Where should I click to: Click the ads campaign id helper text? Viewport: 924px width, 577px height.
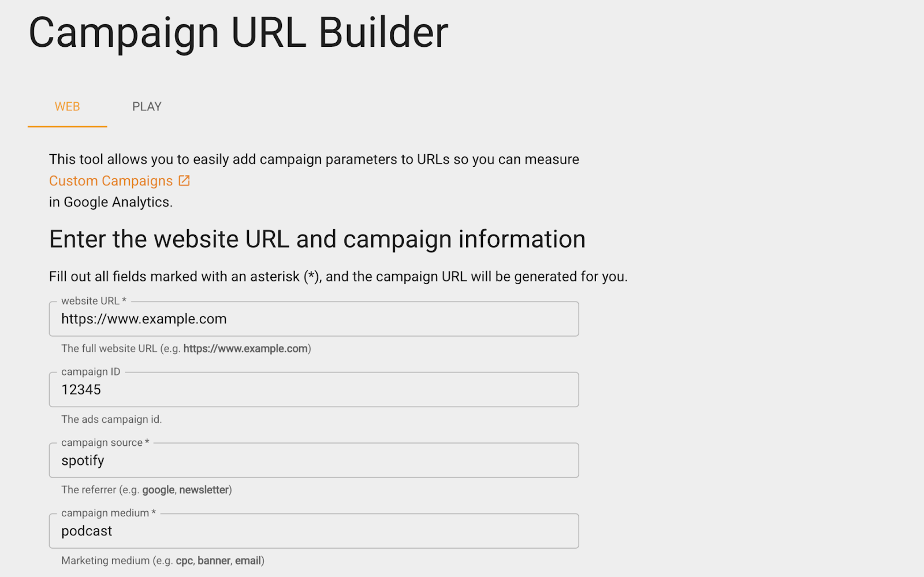[x=111, y=419]
